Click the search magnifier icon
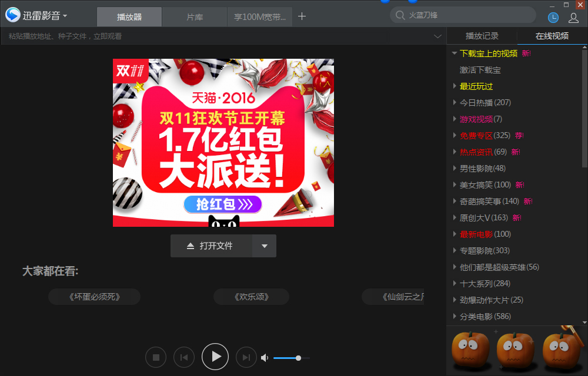Screen dimensions: 588x376 (x=400, y=15)
